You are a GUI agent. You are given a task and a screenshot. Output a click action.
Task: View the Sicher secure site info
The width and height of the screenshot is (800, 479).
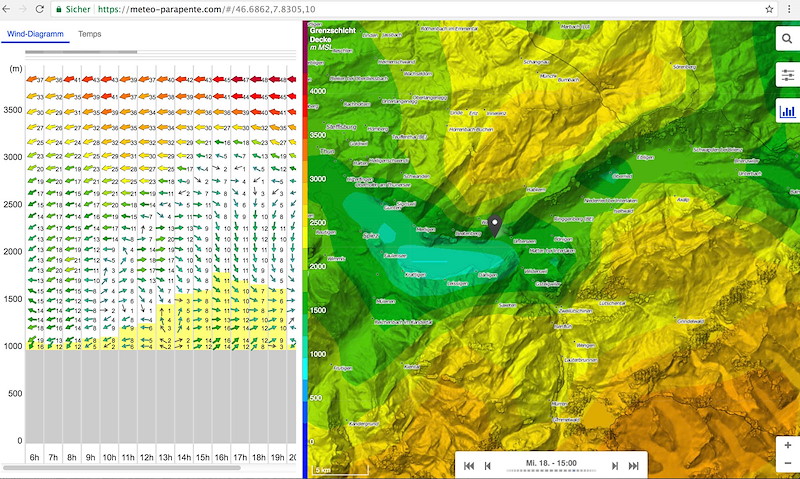(73, 9)
